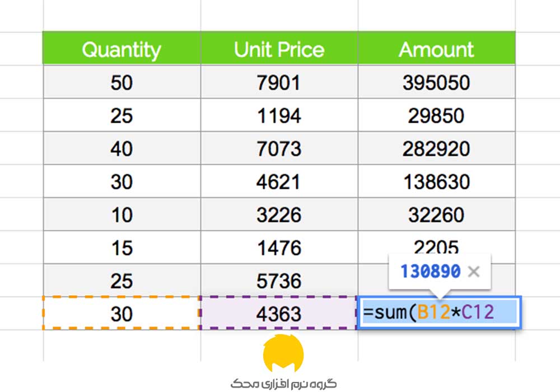This screenshot has height=392, width=560.
Task: Select the Quantity column header
Action: (122, 49)
